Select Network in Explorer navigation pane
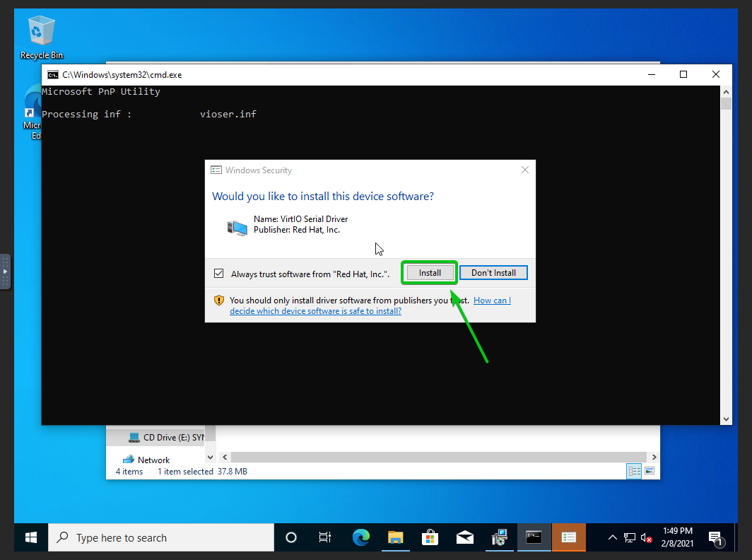Image resolution: width=752 pixels, height=560 pixels. pos(153,460)
